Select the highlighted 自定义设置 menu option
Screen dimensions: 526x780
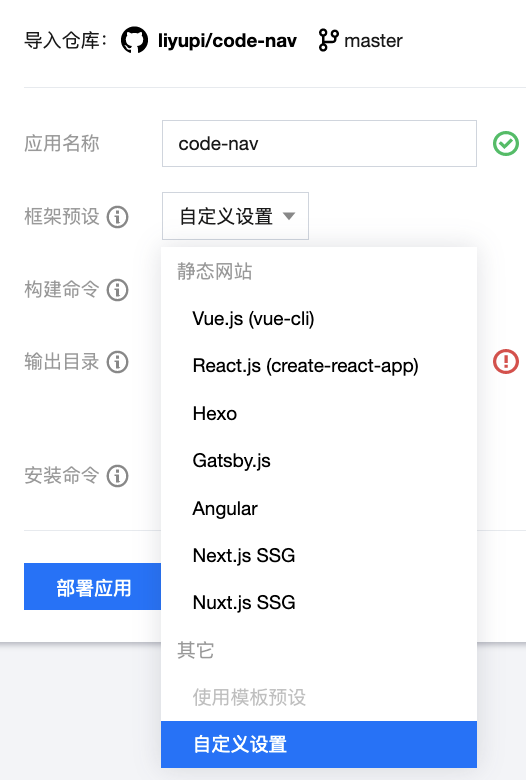(318, 745)
